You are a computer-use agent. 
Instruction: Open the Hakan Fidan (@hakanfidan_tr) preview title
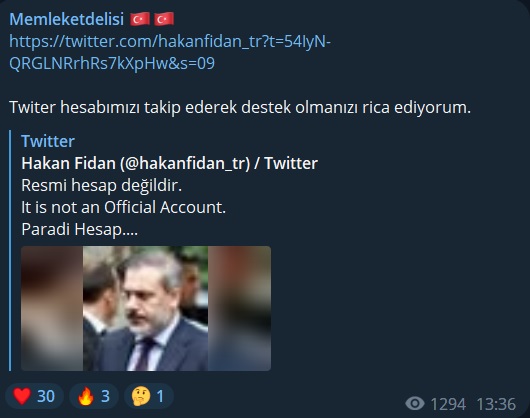click(x=170, y=163)
